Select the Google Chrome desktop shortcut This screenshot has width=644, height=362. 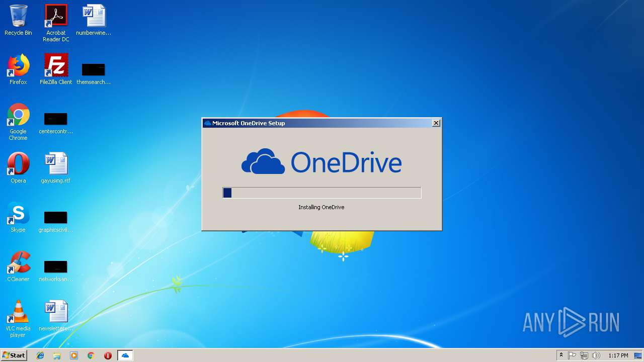pyautogui.click(x=18, y=122)
